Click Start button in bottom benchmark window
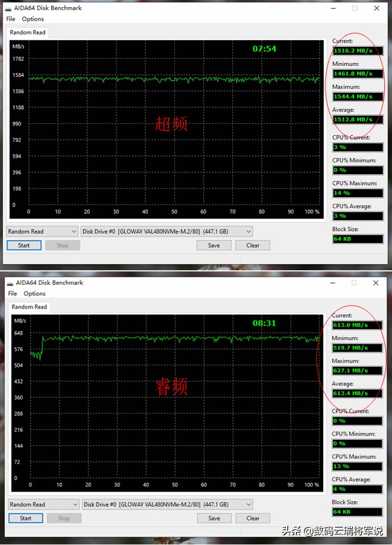The height and width of the screenshot is (545, 392). [x=26, y=518]
